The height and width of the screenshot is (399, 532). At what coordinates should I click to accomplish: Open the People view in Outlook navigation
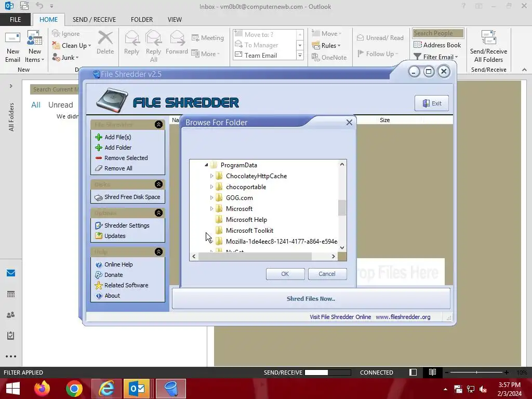coord(11,315)
